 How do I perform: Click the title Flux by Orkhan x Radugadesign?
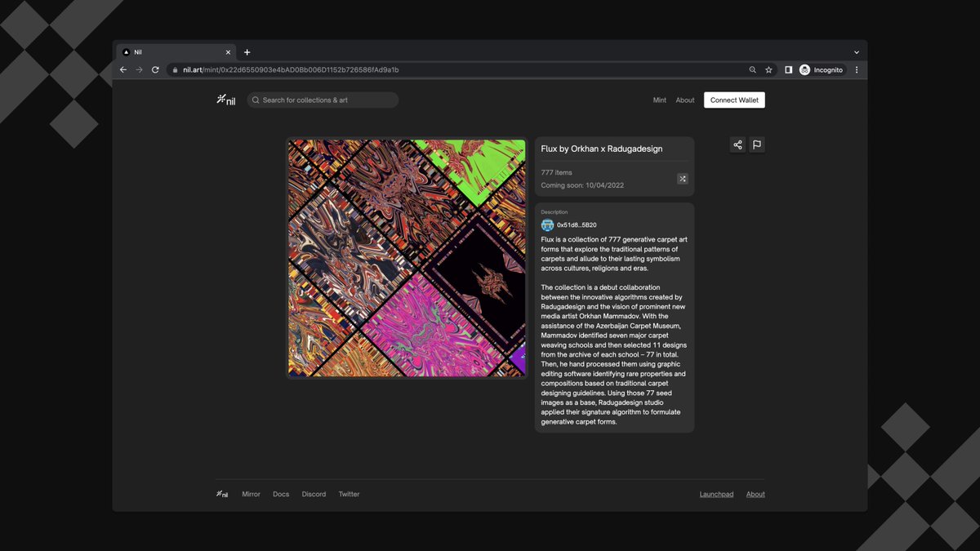tap(602, 149)
